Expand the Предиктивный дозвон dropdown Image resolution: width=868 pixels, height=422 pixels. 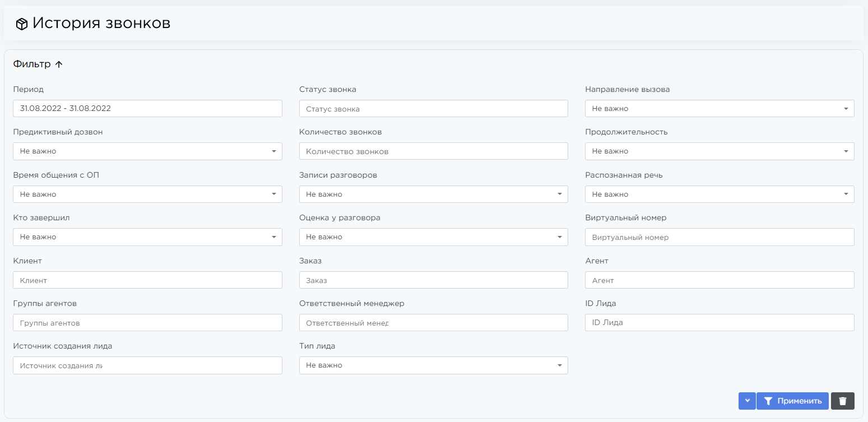[x=147, y=151]
